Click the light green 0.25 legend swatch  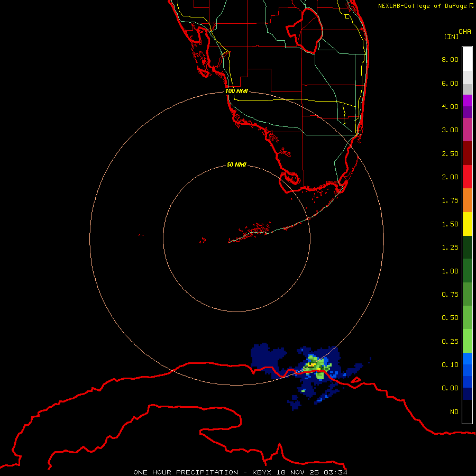coord(467,341)
